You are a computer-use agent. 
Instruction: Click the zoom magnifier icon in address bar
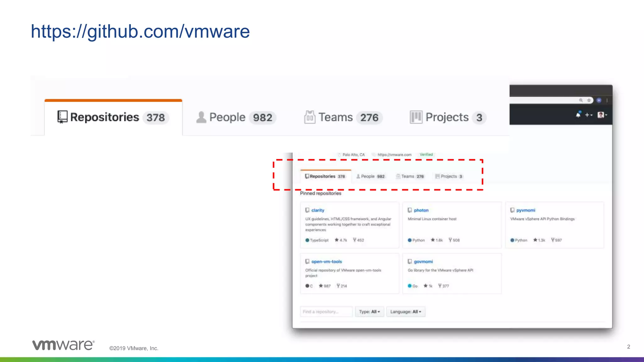(x=581, y=100)
